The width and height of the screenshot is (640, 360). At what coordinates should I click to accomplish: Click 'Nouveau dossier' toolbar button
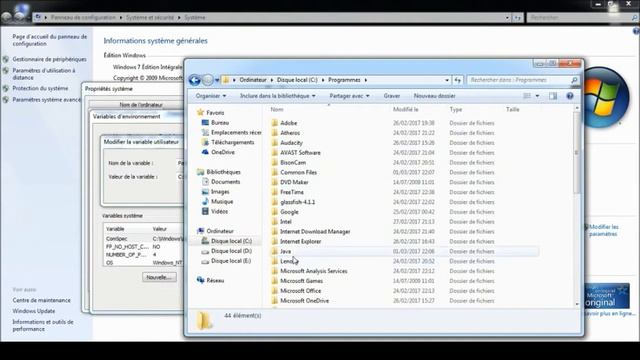point(434,96)
